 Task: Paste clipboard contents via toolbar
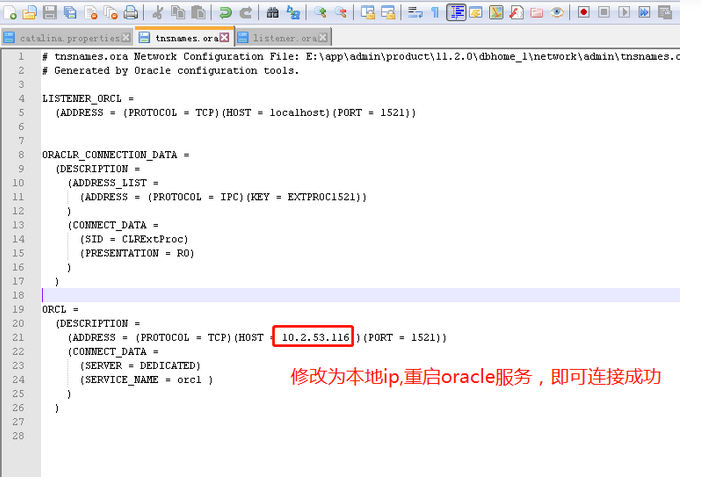[x=198, y=13]
